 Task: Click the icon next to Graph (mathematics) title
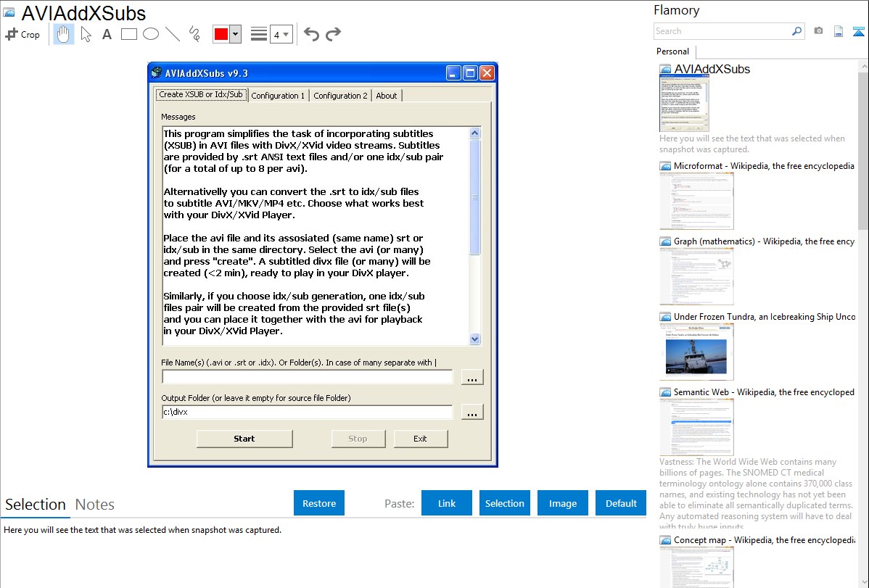click(665, 241)
